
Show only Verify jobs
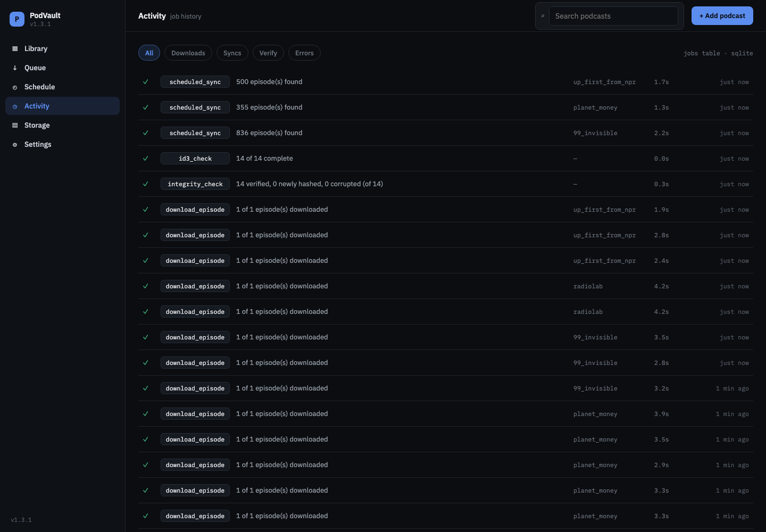[x=268, y=53]
